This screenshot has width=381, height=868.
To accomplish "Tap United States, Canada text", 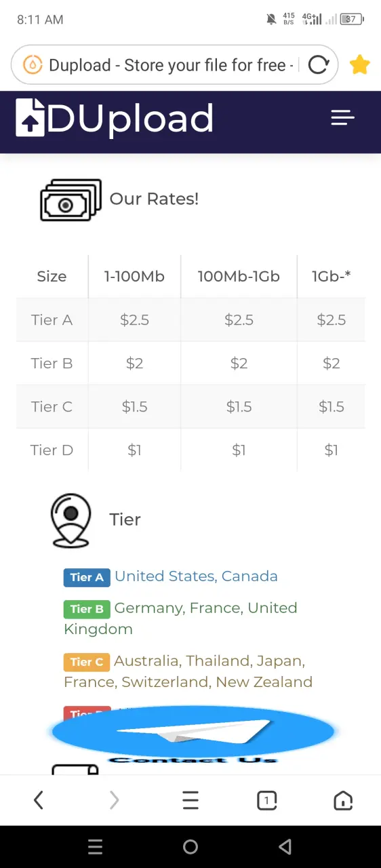I will tap(196, 576).
